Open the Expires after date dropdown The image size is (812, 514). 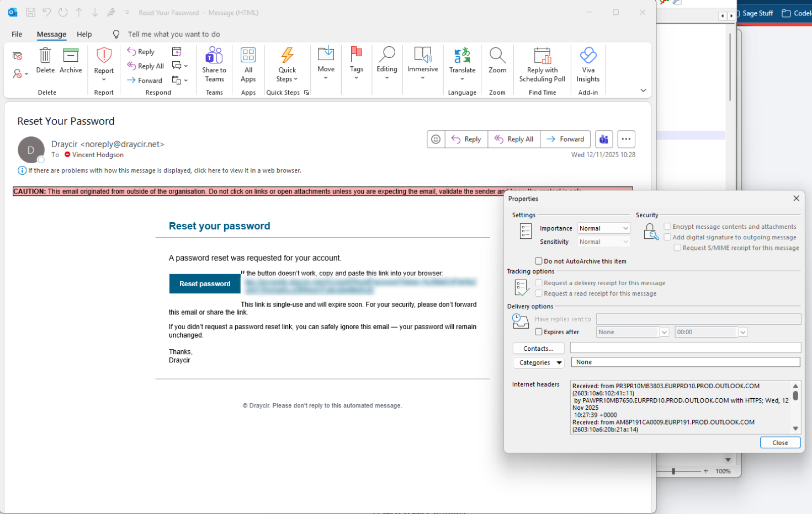click(664, 332)
